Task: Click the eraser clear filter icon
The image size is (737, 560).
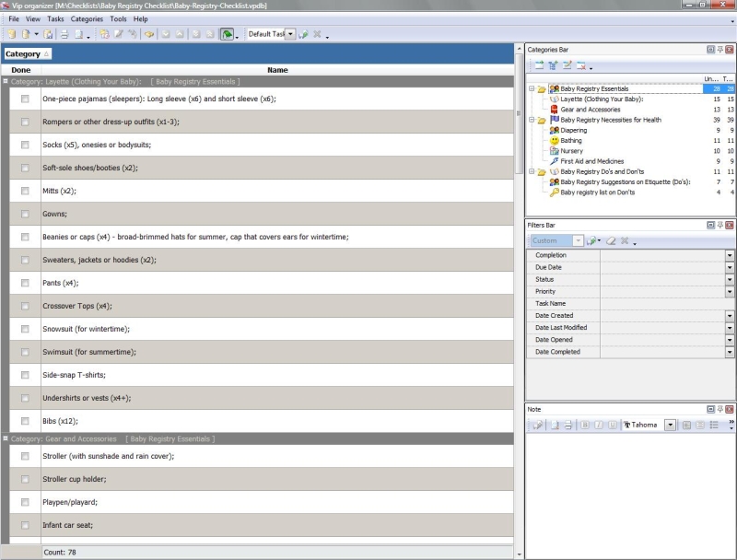Action: click(610, 240)
